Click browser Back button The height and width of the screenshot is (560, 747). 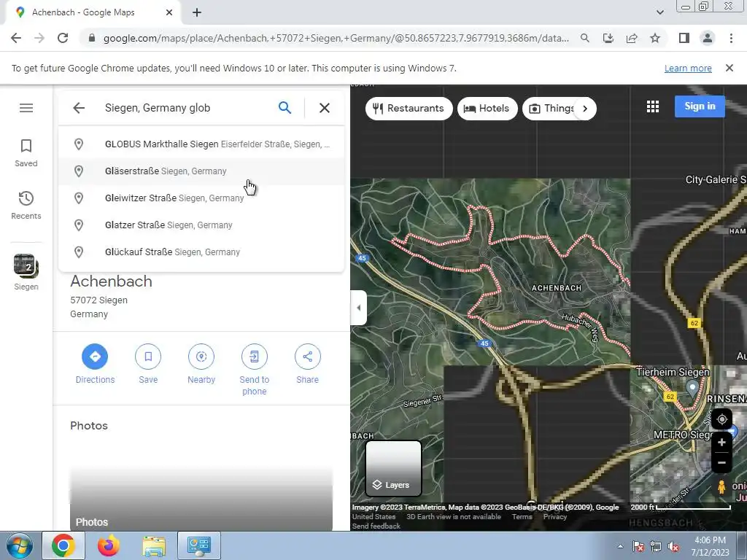click(x=16, y=38)
